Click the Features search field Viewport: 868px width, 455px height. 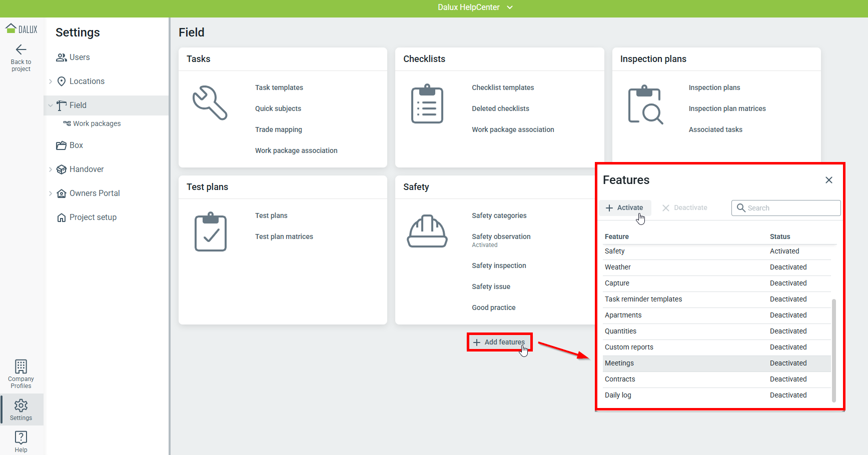791,208
